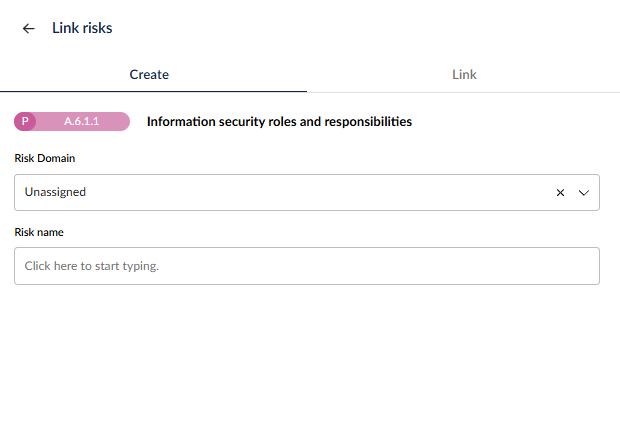
Task: Select the A.6.1.1 control code pill
Action: click(x=72, y=121)
